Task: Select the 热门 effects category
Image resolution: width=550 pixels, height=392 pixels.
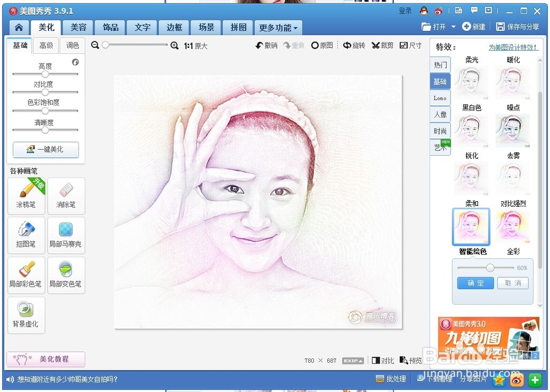Action: coord(440,65)
